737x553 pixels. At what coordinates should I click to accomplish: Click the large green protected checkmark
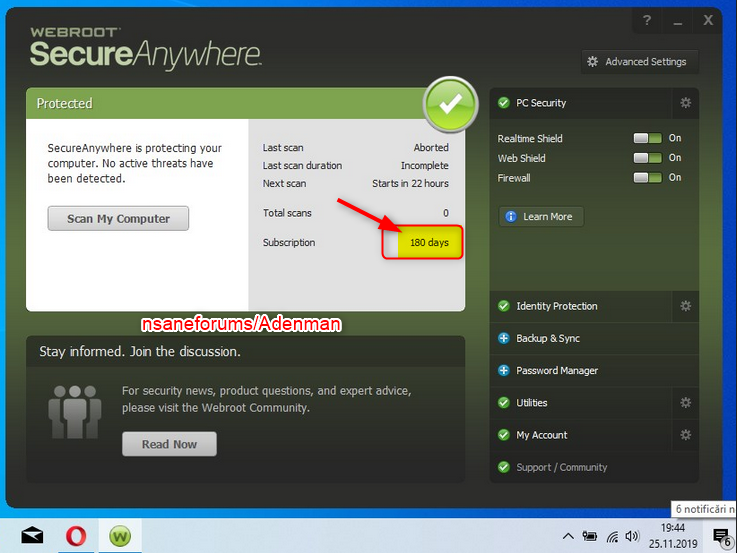click(450, 105)
